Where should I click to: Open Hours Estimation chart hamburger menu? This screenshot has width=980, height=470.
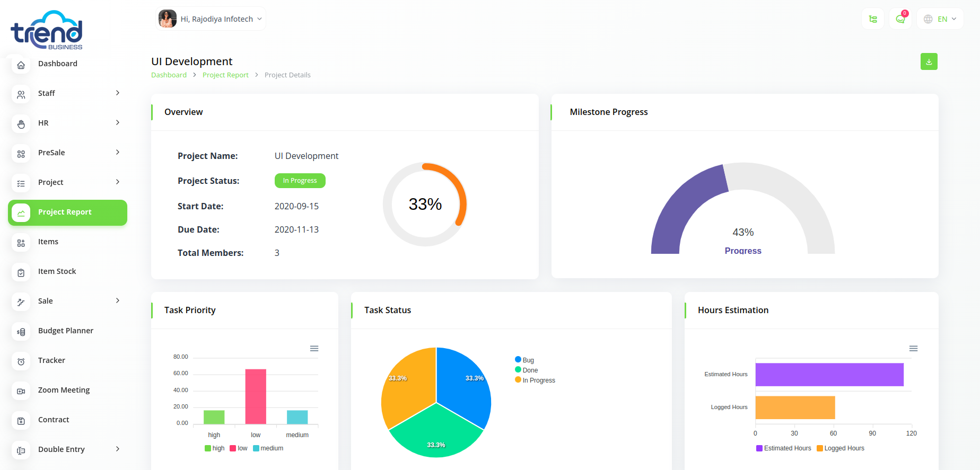tap(913, 349)
